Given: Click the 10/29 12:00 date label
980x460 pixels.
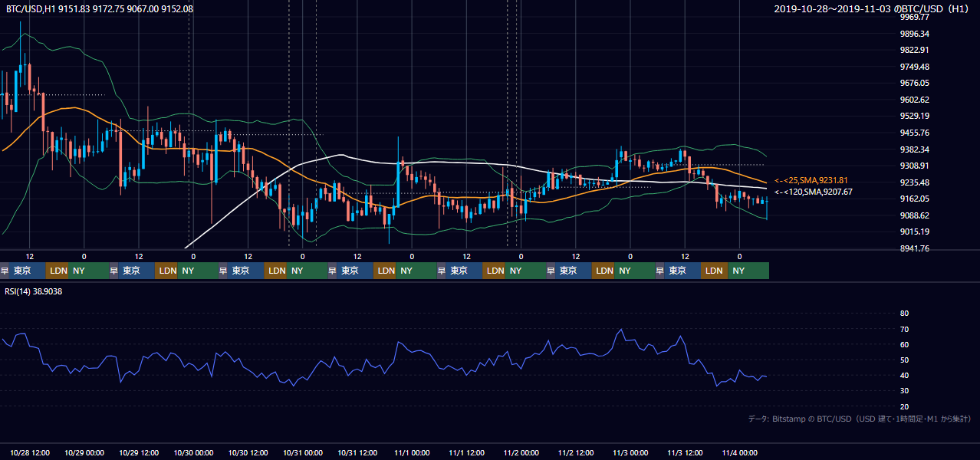Looking at the screenshot, I should click(139, 452).
